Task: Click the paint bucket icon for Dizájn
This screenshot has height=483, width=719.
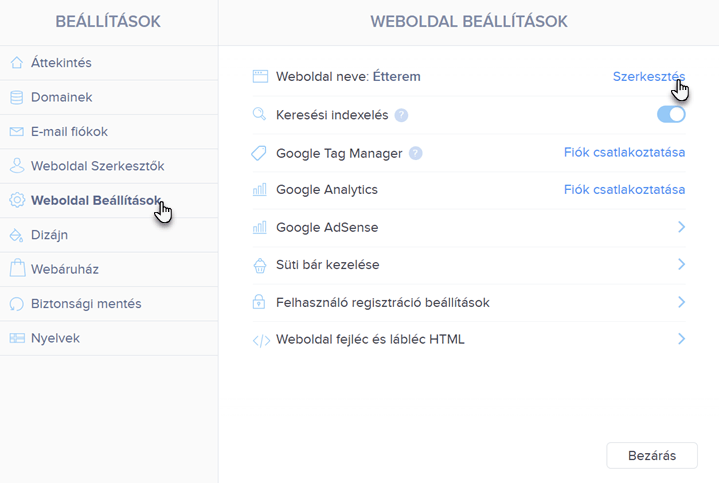Action: point(17,235)
